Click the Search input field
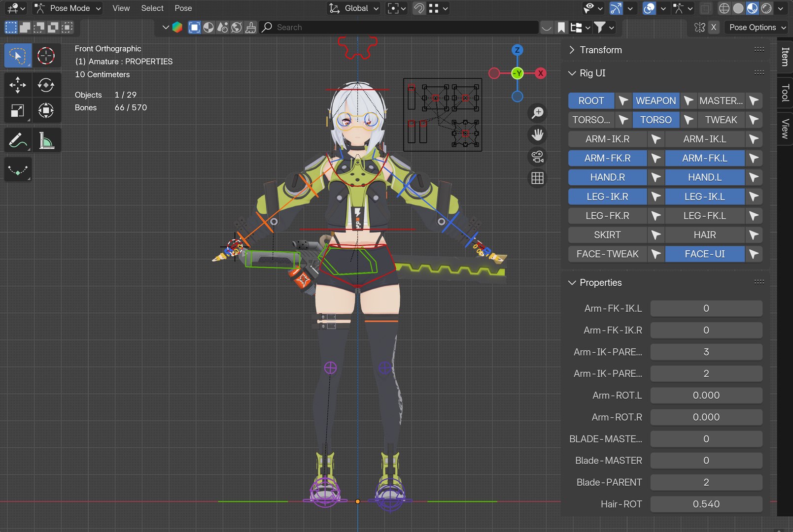Viewport: 793px width, 532px height. pos(399,28)
